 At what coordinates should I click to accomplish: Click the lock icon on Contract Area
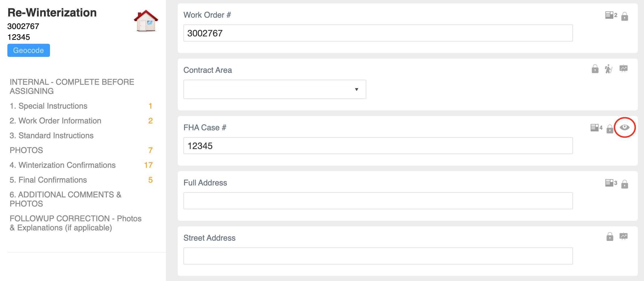point(595,69)
